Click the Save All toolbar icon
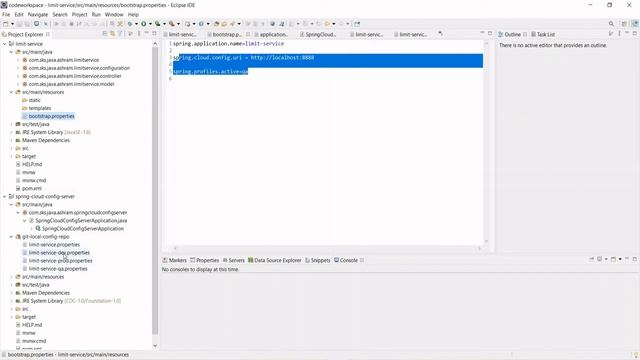The height and width of the screenshot is (360, 640). (x=27, y=24)
